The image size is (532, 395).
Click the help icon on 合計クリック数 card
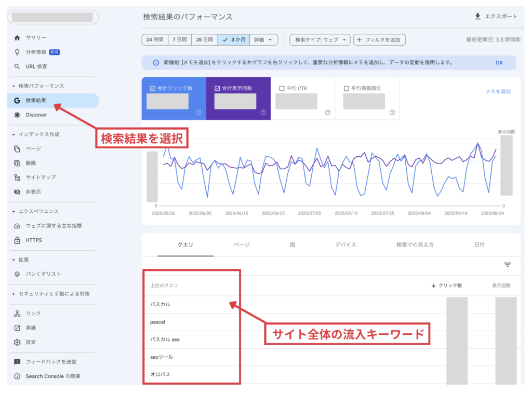pos(198,112)
